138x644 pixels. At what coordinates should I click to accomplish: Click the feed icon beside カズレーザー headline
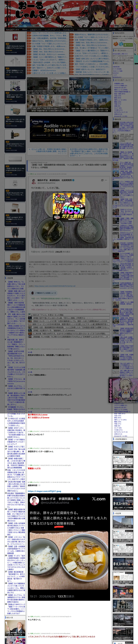30,33
